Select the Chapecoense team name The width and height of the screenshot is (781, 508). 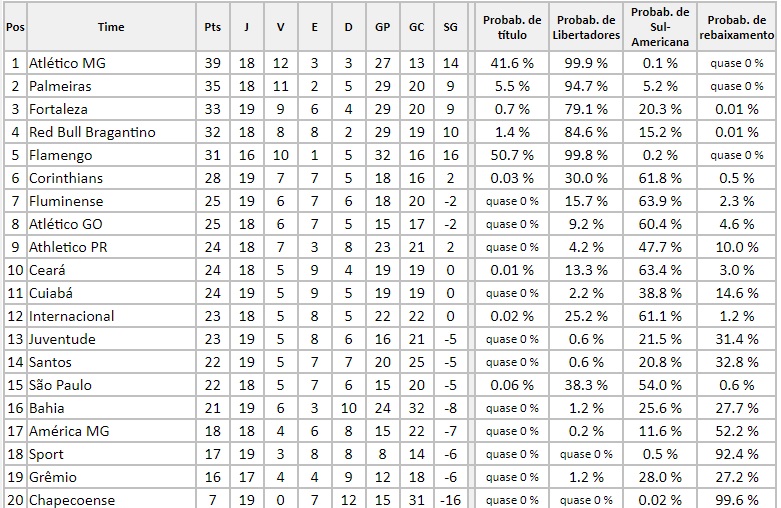[72, 500]
